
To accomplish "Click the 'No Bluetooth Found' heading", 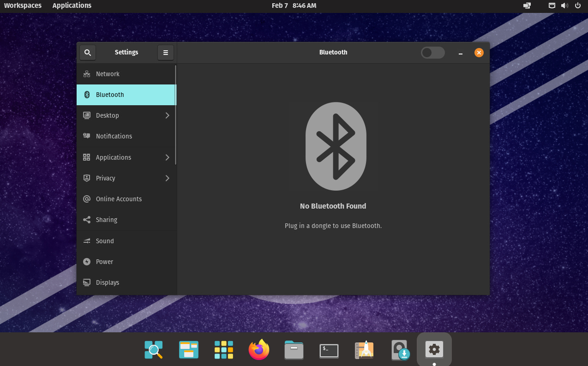I will (x=333, y=206).
